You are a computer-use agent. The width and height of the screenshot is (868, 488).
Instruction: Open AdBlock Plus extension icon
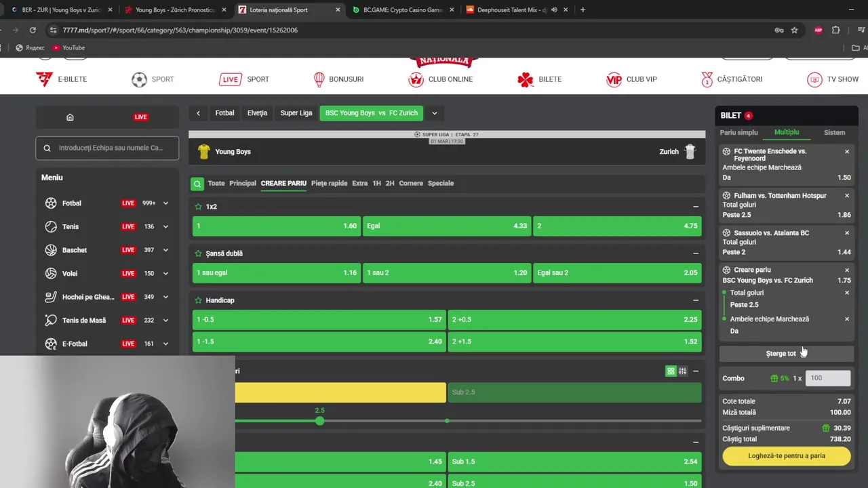point(818,30)
